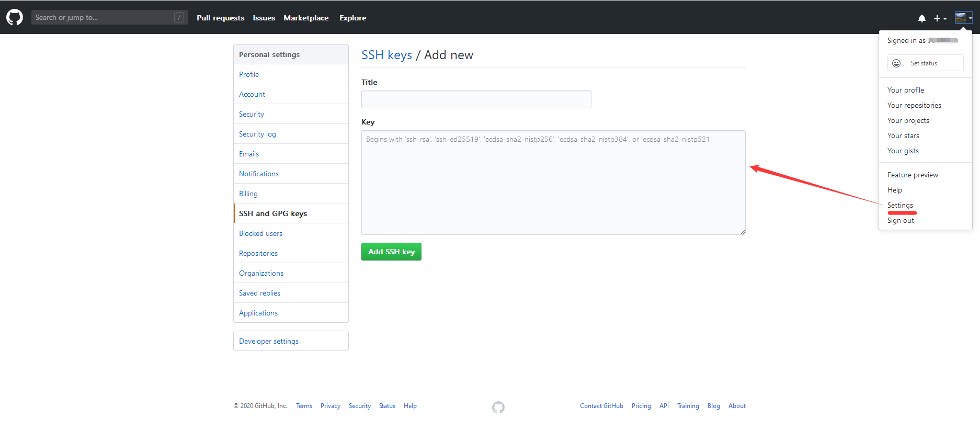Image resolution: width=980 pixels, height=441 pixels.
Task: Focus the Search or jump to field
Action: [109, 17]
